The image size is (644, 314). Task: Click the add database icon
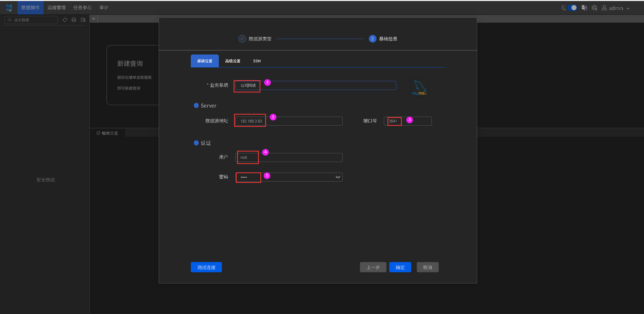(74, 20)
